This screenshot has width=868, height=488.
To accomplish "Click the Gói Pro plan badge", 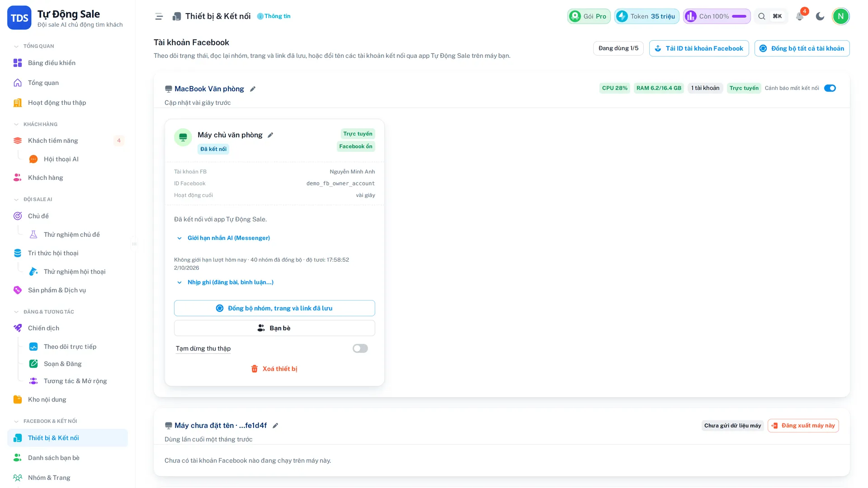I will 589,16.
